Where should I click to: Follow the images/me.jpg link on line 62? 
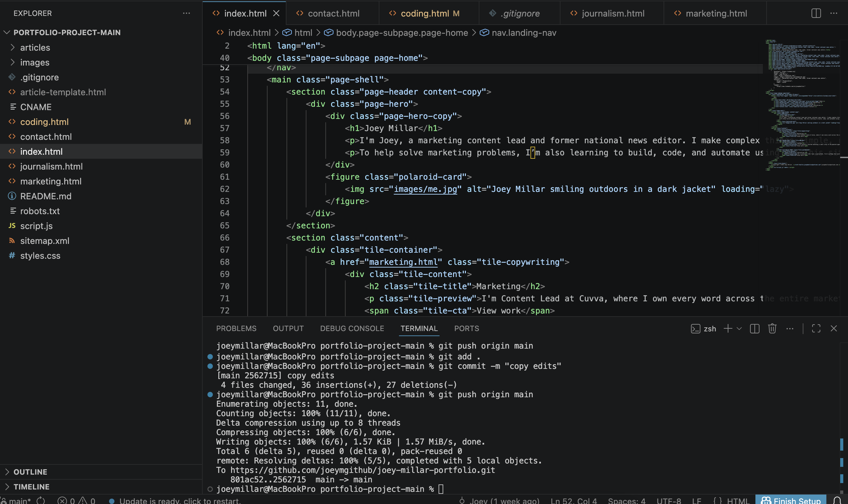coord(425,189)
